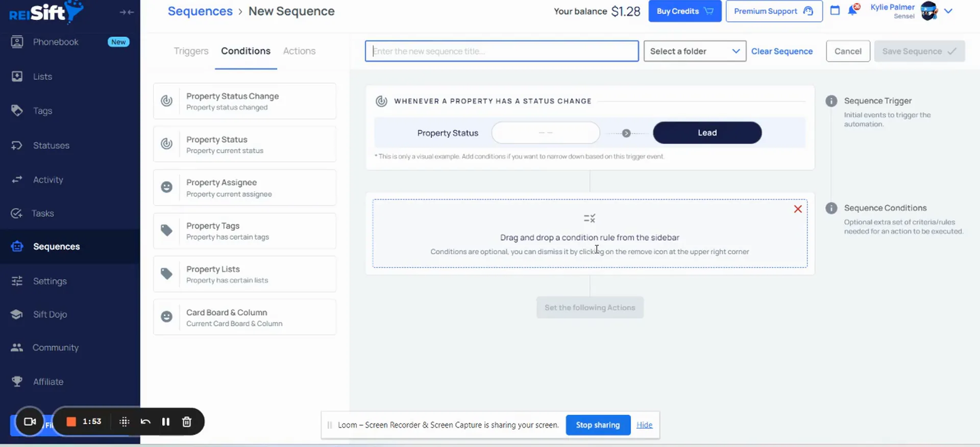The image size is (980, 447).
Task: Click Stop sharing in the Loom bar
Action: [598, 425]
